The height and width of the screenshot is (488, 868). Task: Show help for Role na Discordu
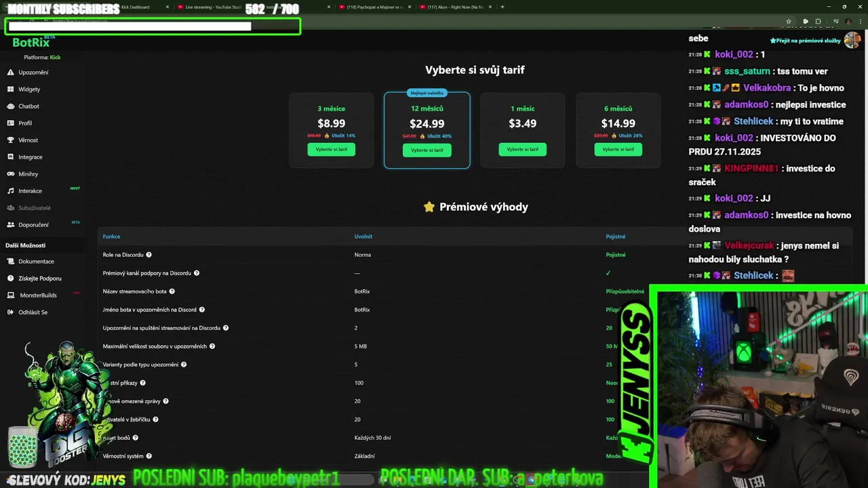pyautogui.click(x=149, y=255)
